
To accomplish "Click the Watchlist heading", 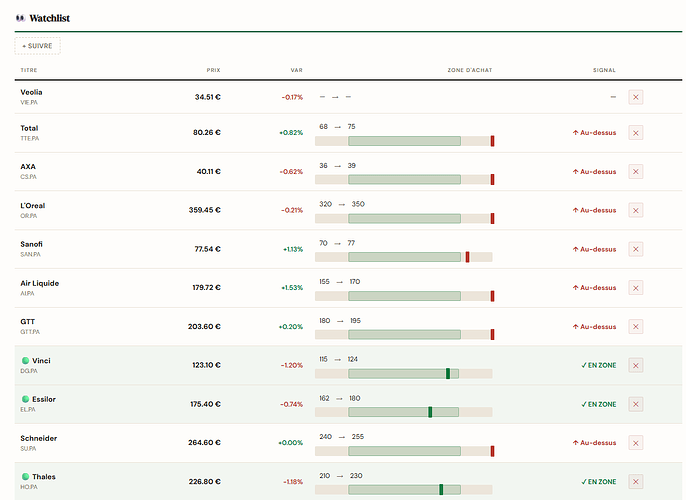I will coord(49,18).
